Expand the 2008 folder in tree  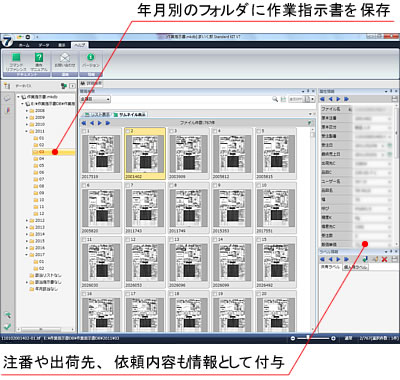pyautogui.click(x=27, y=111)
